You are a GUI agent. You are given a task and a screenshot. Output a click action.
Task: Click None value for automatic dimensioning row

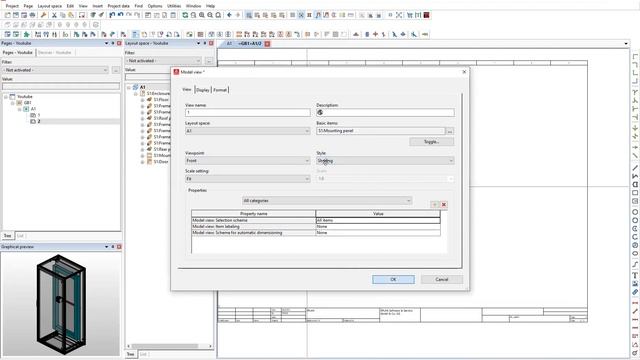pyautogui.click(x=378, y=233)
